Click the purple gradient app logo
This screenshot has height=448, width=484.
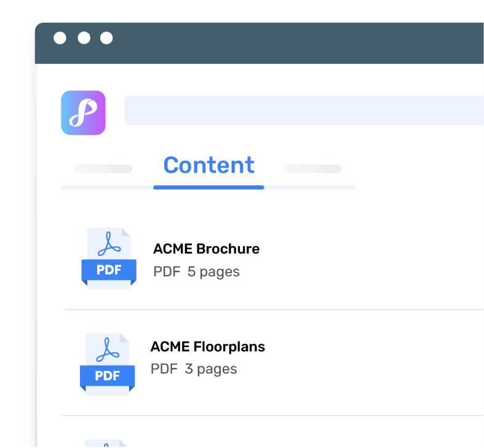click(x=83, y=113)
